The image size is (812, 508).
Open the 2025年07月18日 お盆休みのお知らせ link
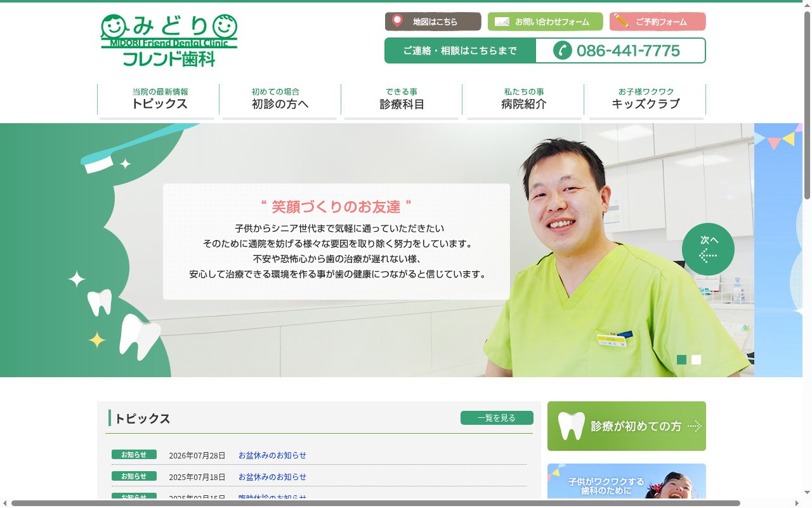click(272, 477)
